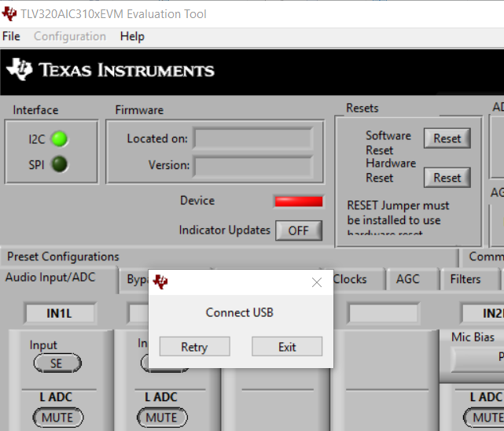Click the Retry button in the Connect USB dialog

click(x=194, y=347)
